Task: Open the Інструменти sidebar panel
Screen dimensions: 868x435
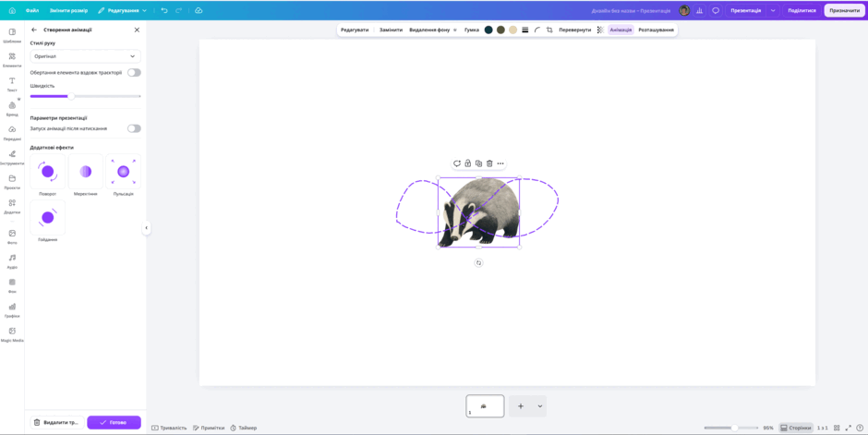Action: pos(12,157)
